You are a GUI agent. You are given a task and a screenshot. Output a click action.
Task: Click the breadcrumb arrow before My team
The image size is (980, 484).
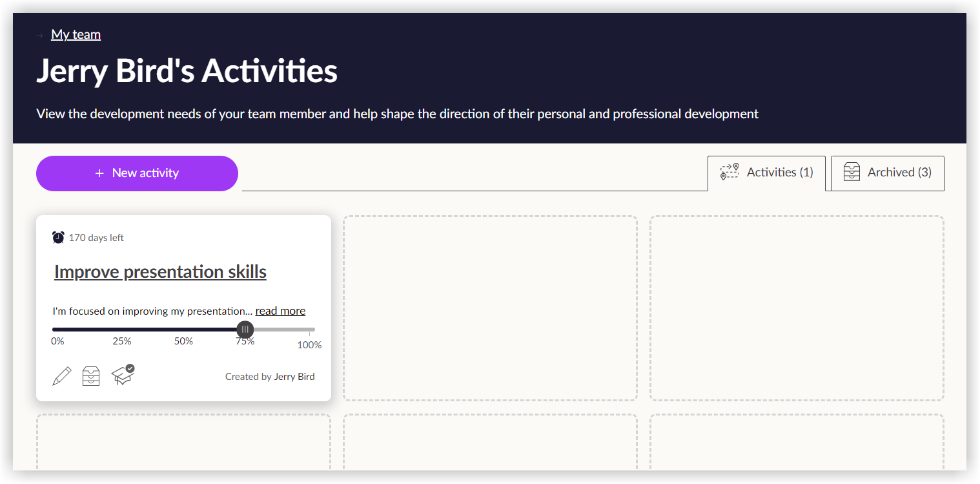(x=40, y=36)
